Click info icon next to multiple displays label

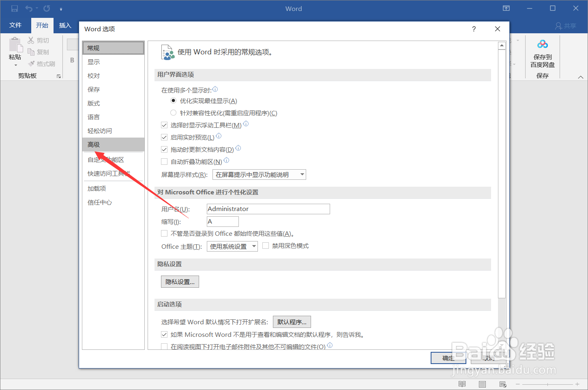[215, 89]
